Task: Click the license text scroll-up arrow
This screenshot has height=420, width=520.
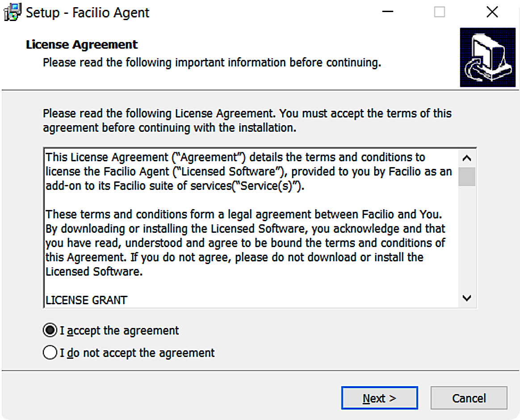Action: pos(467,158)
